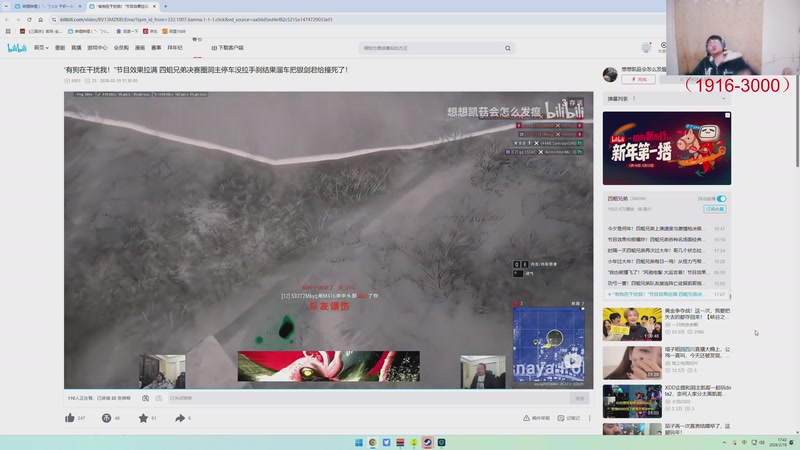Reload the page with the refresh icon
This screenshot has height=450, width=800.
click(x=29, y=19)
